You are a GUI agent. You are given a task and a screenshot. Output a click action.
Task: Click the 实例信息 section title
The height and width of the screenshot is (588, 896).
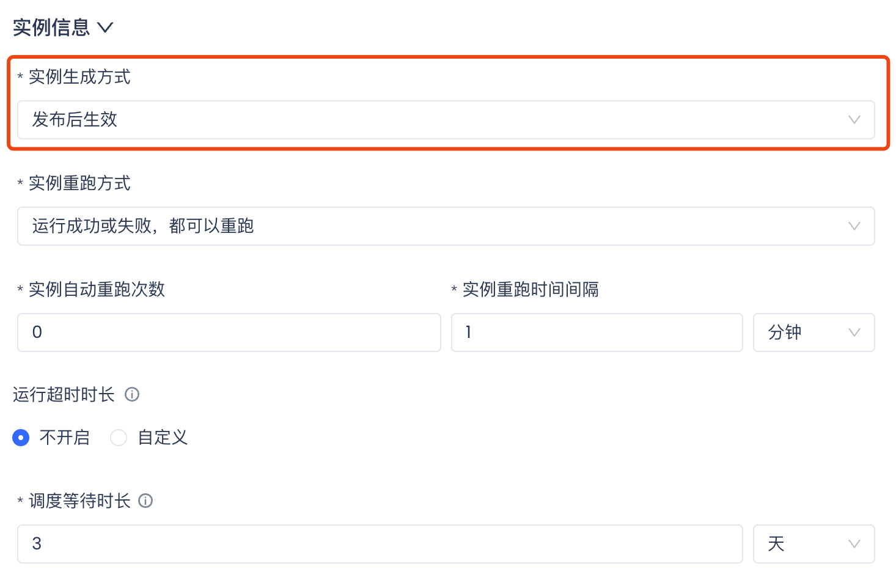pos(51,28)
